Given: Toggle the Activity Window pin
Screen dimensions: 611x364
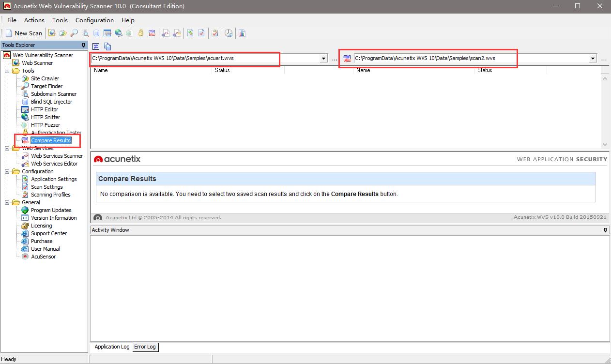Looking at the screenshot, I should click(605, 230).
